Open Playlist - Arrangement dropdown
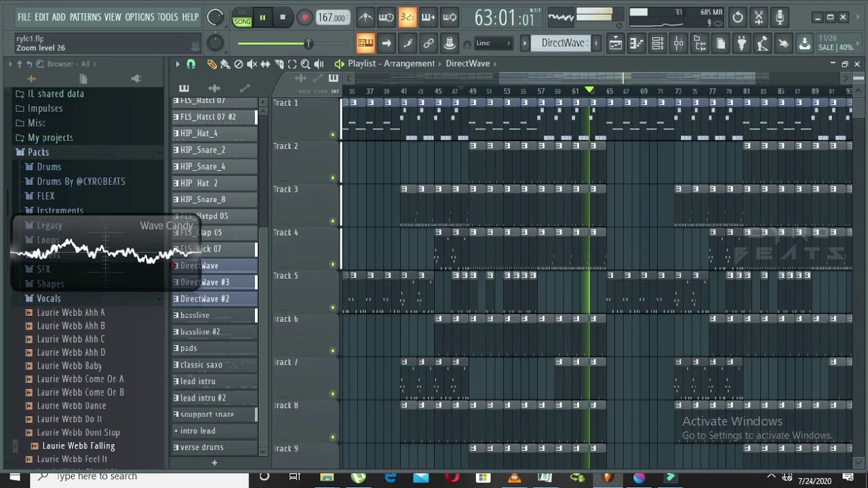 point(391,64)
